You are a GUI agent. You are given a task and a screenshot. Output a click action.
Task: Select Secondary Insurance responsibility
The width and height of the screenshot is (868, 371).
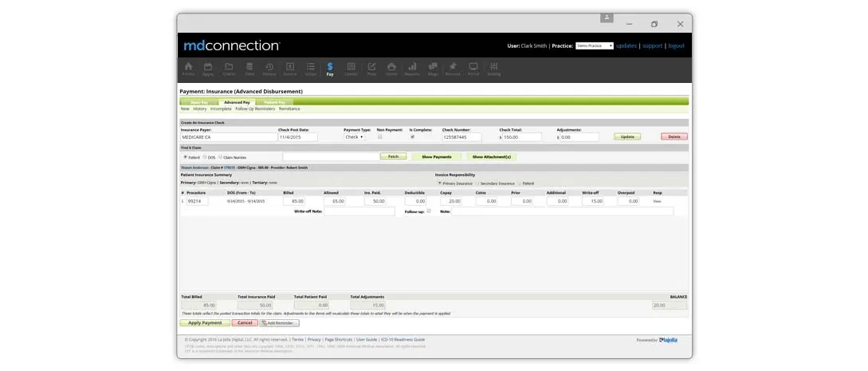[478, 183]
